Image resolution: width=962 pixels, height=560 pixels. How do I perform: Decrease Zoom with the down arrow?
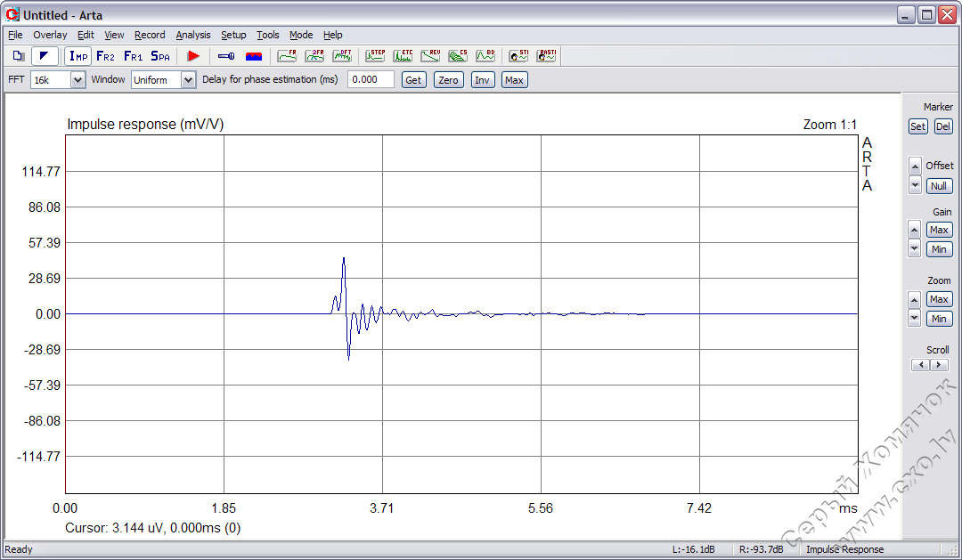(x=914, y=318)
